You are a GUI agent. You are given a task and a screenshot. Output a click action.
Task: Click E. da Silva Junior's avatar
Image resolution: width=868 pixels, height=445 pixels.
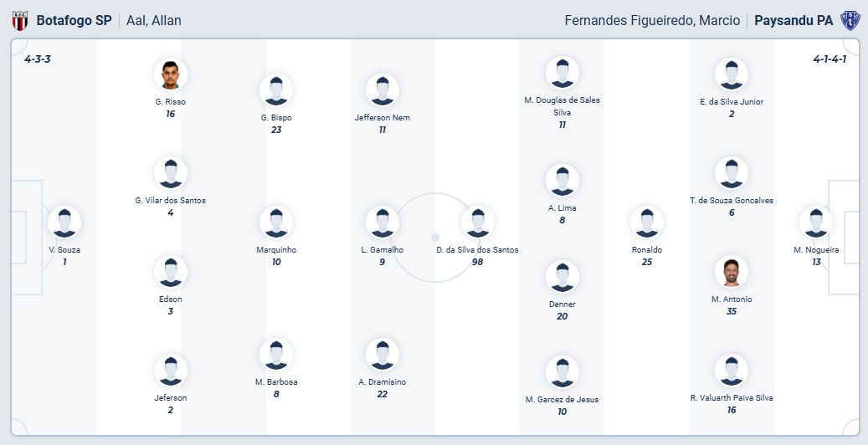731,74
